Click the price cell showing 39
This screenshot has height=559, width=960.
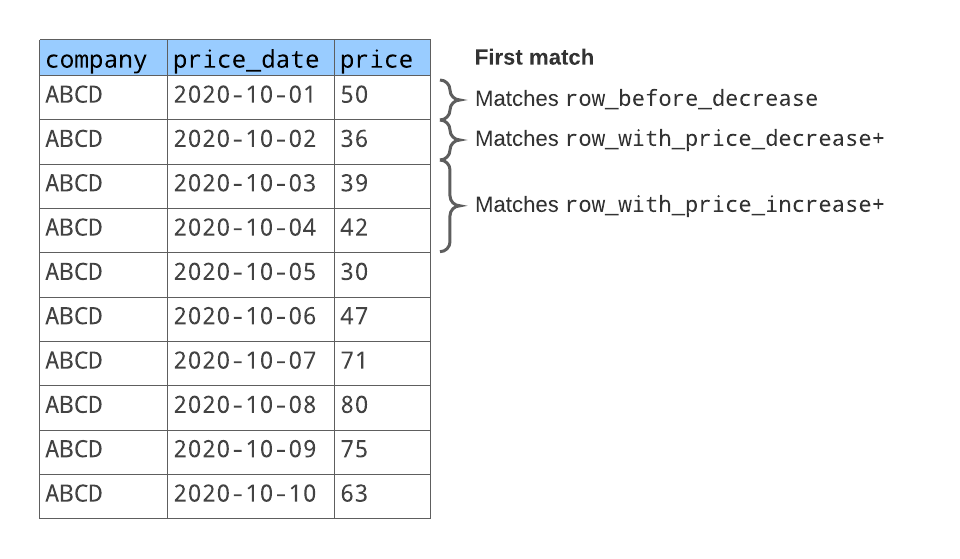[355, 184]
